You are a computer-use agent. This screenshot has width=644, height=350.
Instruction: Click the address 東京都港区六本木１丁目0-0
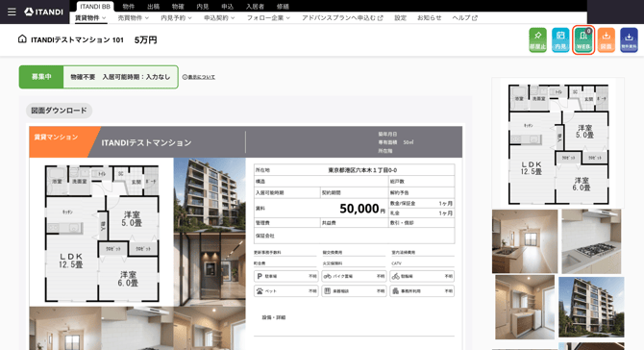point(362,170)
